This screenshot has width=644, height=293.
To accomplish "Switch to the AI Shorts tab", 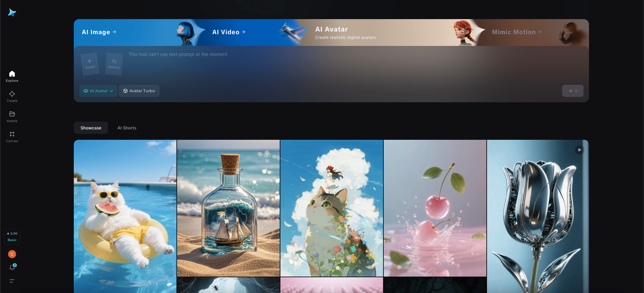I will (x=127, y=128).
